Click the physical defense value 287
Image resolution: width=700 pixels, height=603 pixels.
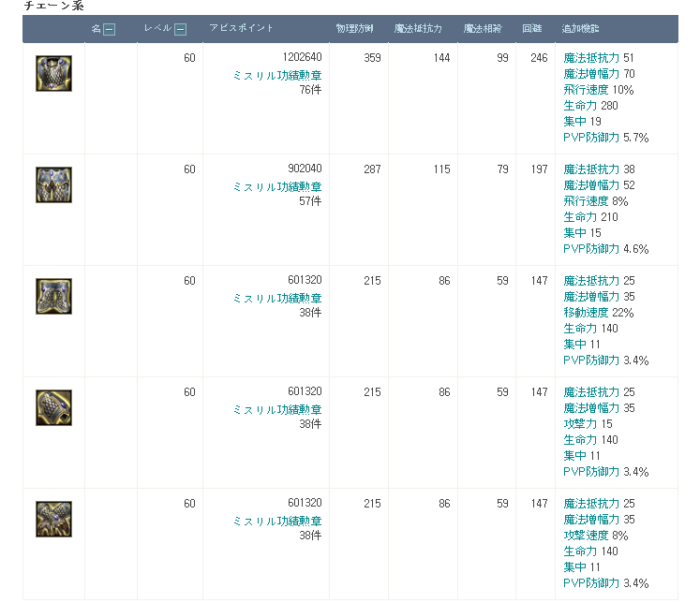[x=372, y=169]
